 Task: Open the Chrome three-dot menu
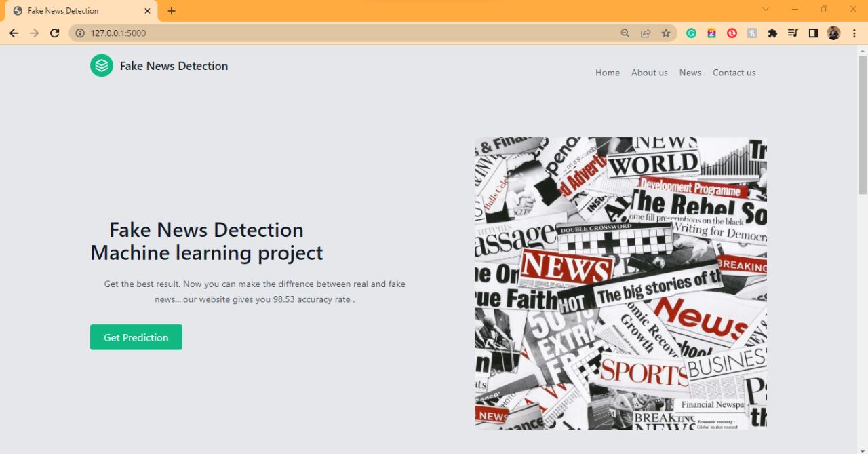click(854, 33)
